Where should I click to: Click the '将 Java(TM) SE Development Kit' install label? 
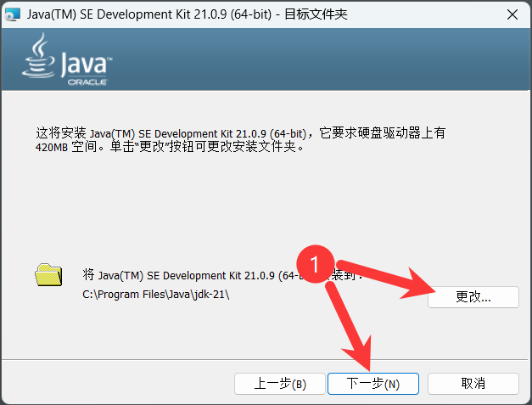click(222, 275)
